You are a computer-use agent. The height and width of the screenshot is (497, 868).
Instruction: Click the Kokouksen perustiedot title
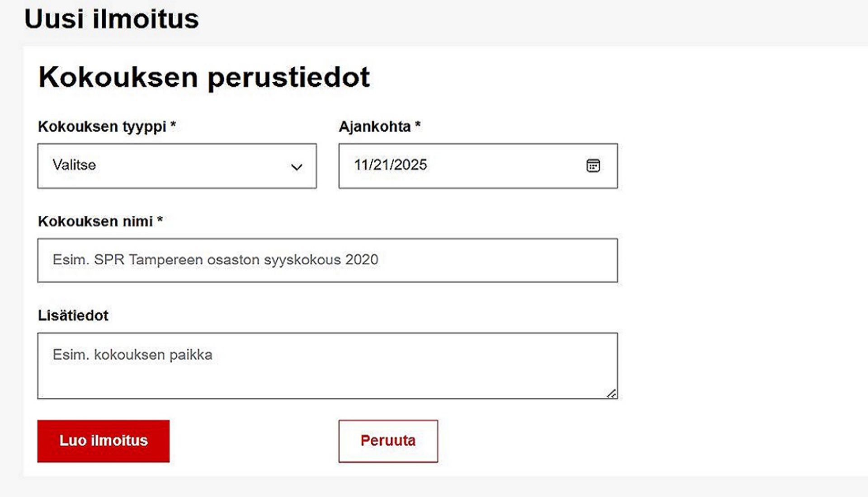click(x=204, y=77)
